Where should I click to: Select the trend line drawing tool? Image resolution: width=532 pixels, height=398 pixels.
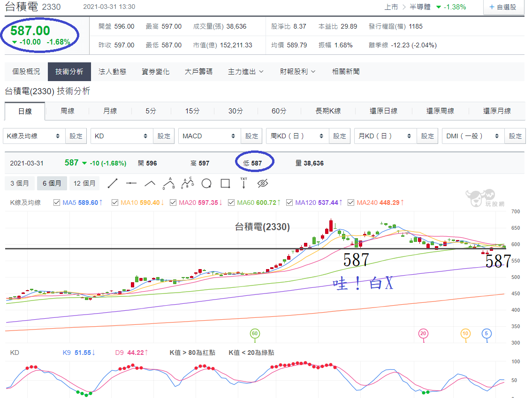click(112, 183)
